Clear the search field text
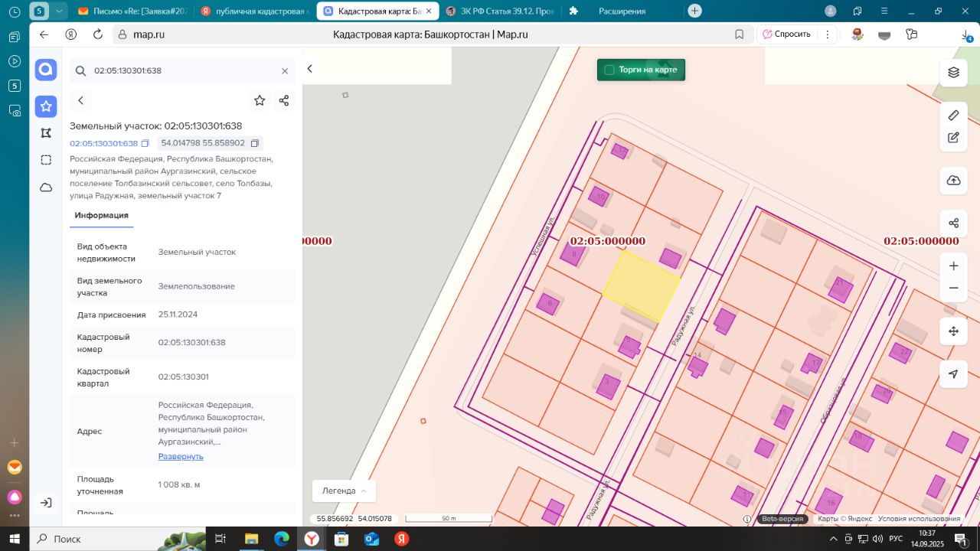The width and height of the screenshot is (980, 551). click(285, 70)
